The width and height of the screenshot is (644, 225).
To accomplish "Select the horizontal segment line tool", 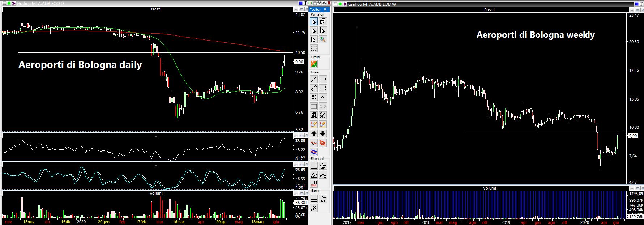I will 323,80.
